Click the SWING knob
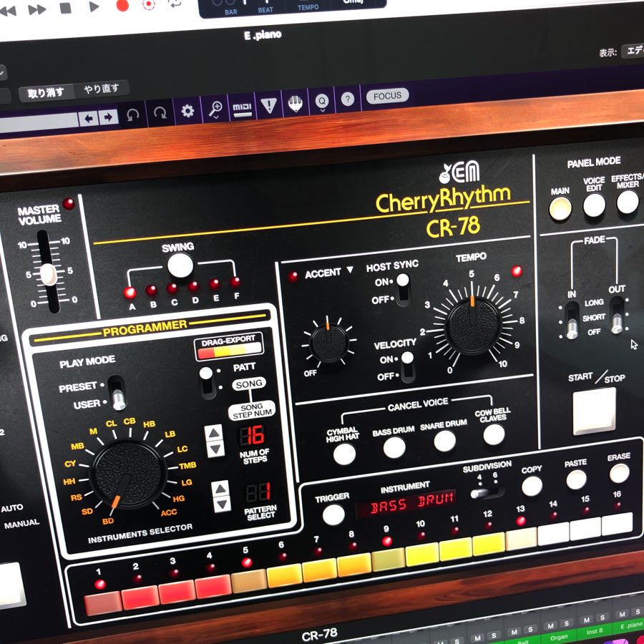 click(x=180, y=265)
